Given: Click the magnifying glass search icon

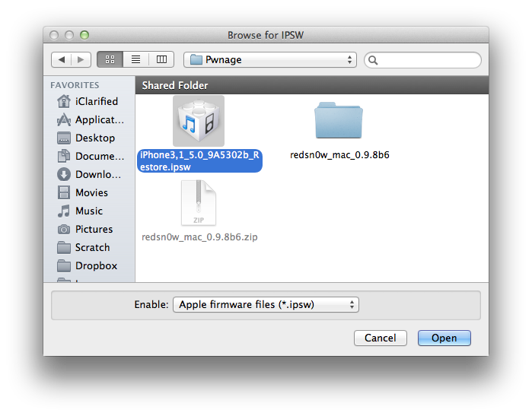Looking at the screenshot, I should pyautogui.click(x=373, y=60).
